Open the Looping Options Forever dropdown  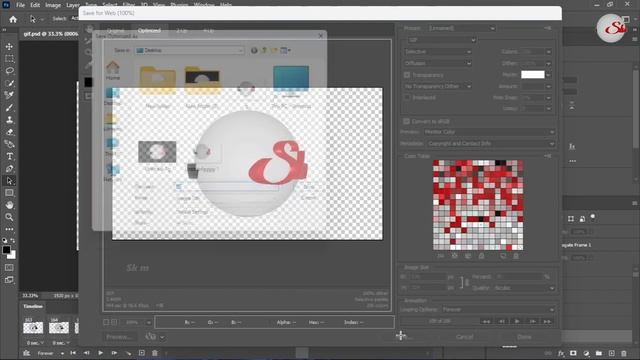point(498,309)
